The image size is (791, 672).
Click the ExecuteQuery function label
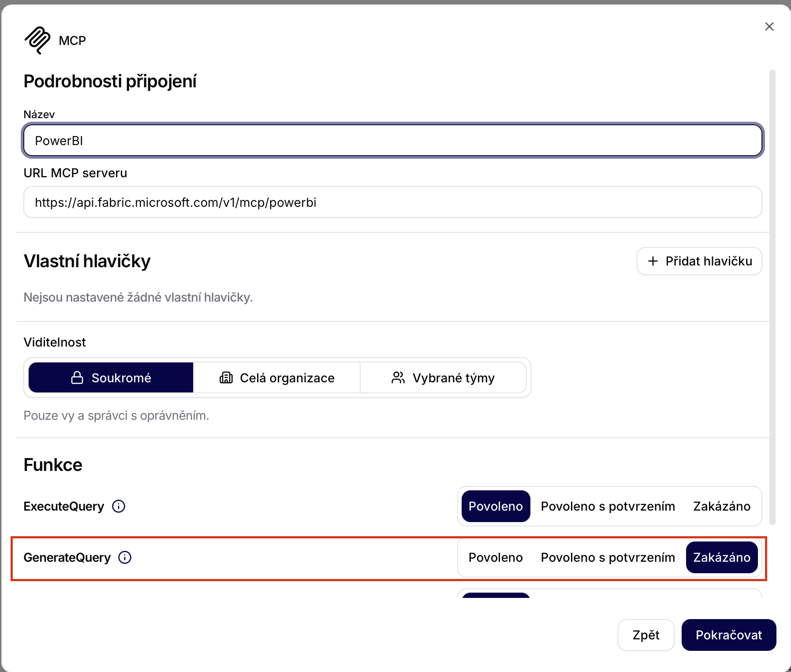pyautogui.click(x=64, y=506)
